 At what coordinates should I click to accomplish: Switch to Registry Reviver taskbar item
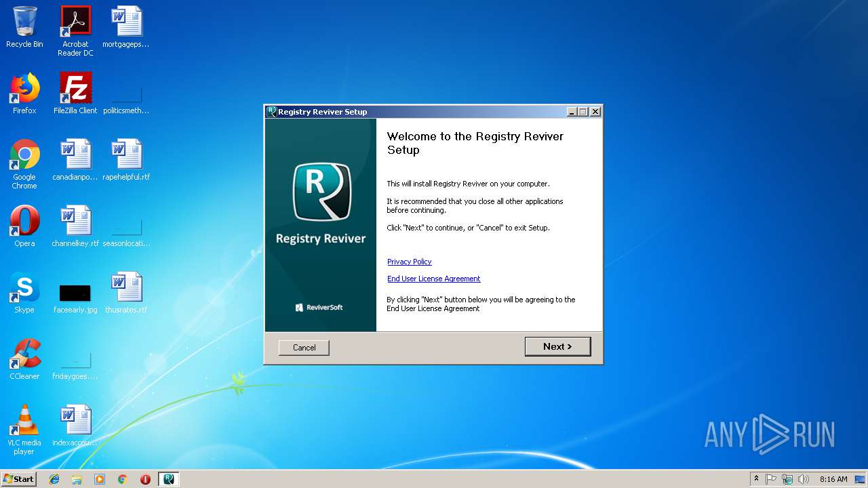[168, 479]
